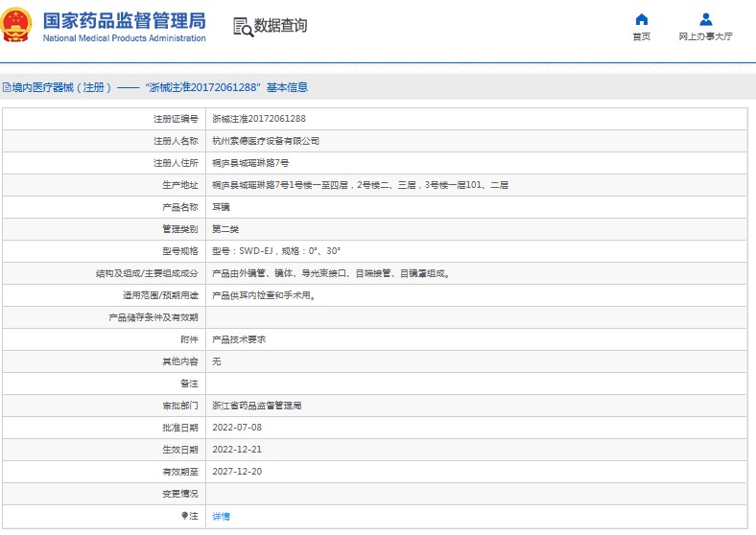Go to 首页 home icon
This screenshot has height=535, width=756.
(641, 19)
